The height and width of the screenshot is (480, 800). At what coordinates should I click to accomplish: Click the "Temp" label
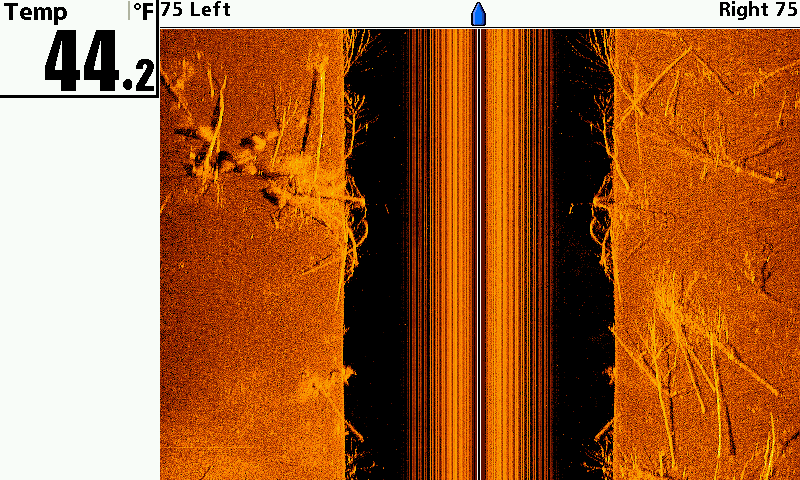(35, 12)
